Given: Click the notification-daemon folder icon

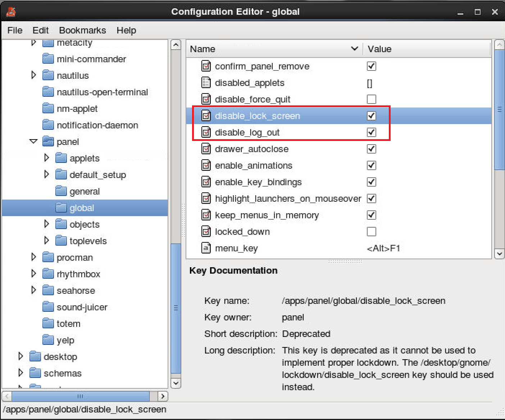Looking at the screenshot, I should click(x=48, y=125).
